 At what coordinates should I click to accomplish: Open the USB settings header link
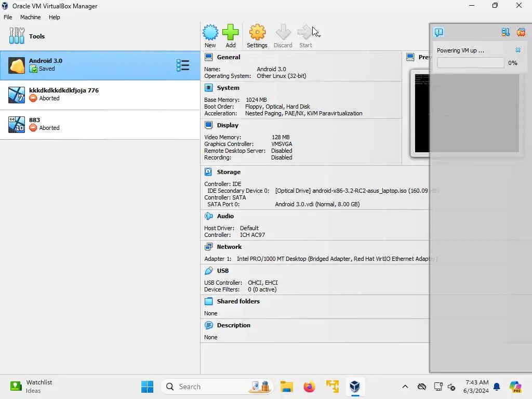[222, 271]
